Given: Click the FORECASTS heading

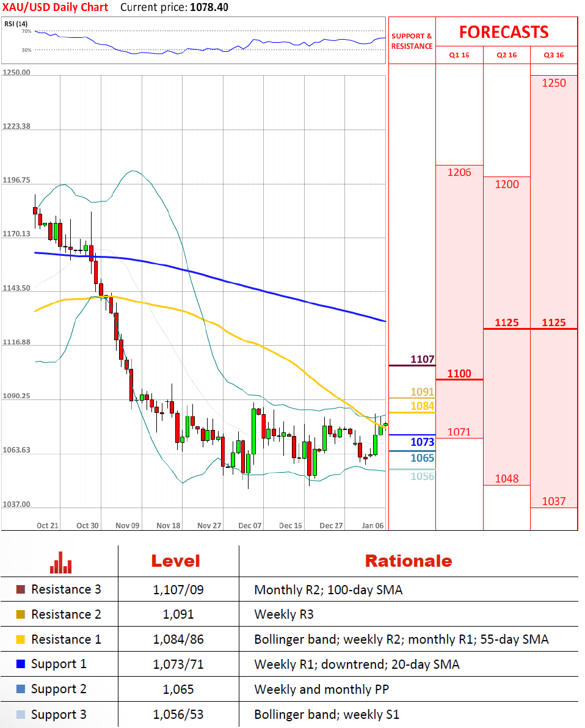Looking at the screenshot, I should pyautogui.click(x=504, y=32).
